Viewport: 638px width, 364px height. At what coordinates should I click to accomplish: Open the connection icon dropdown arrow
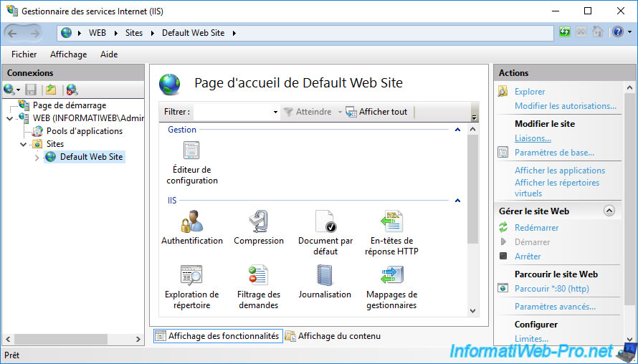(18, 90)
